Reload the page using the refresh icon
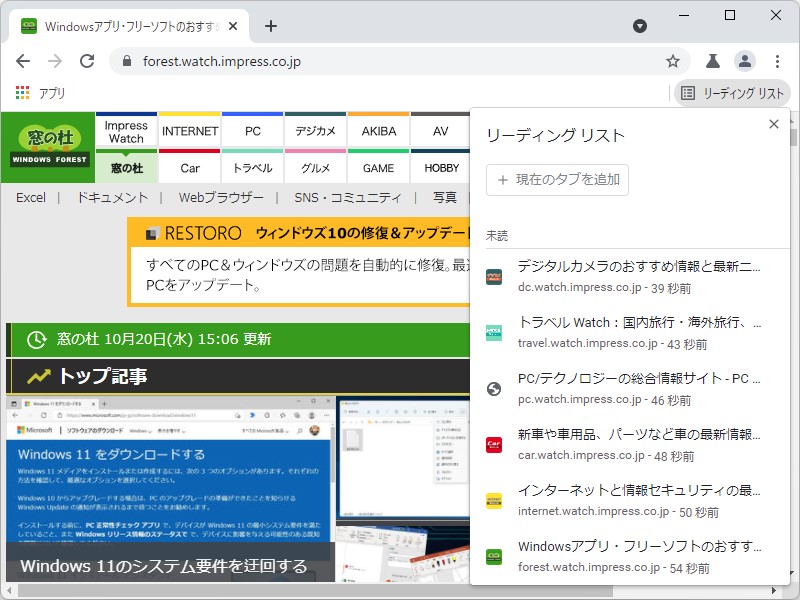This screenshot has height=600, width=800. [87, 60]
